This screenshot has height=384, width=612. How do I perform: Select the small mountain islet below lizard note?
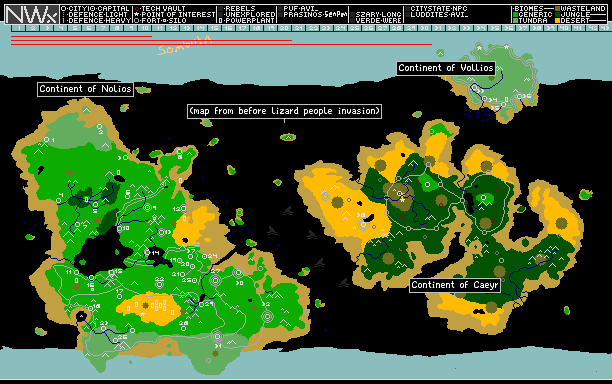pyautogui.click(x=288, y=137)
